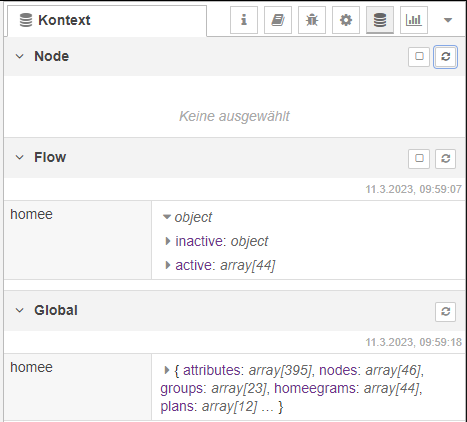Select the context data database icon

click(380, 20)
